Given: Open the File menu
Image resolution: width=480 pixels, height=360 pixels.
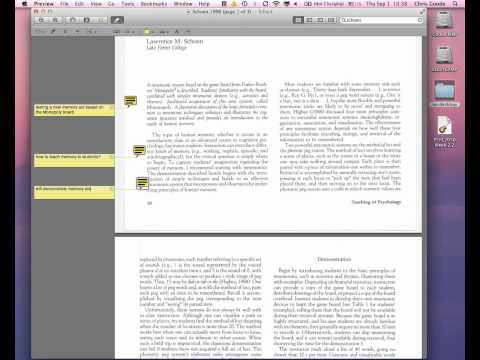Looking at the screenshot, I should click(x=64, y=4).
